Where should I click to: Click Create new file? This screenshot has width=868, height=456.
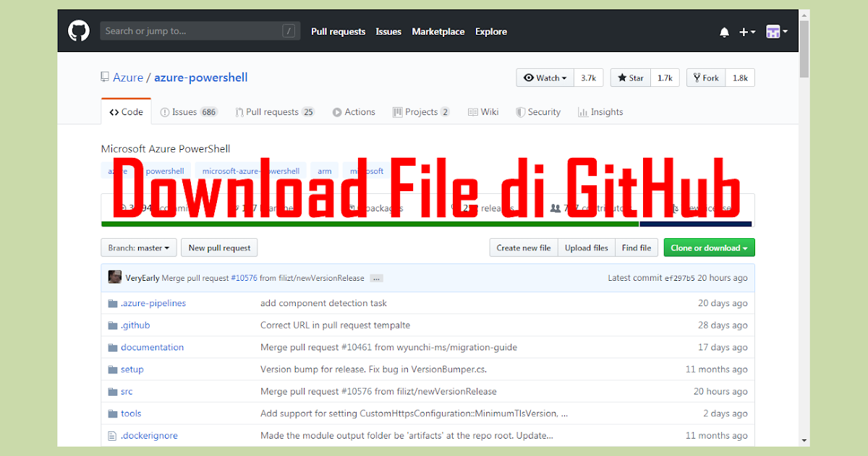(524, 248)
